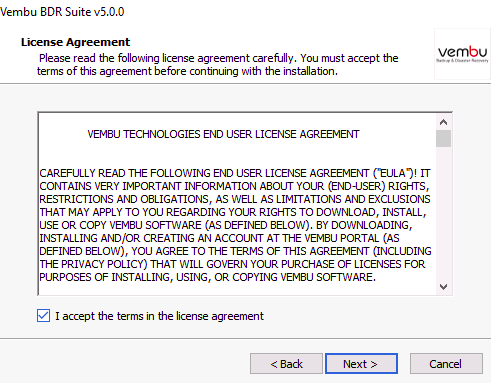Click the 'Please read the following license' instructions
491x383 pixels.
pos(218,64)
